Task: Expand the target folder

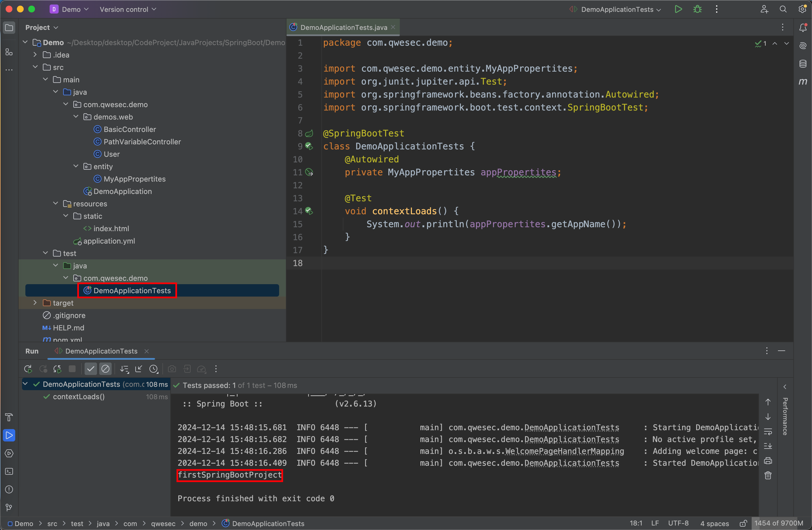Action: pos(35,303)
